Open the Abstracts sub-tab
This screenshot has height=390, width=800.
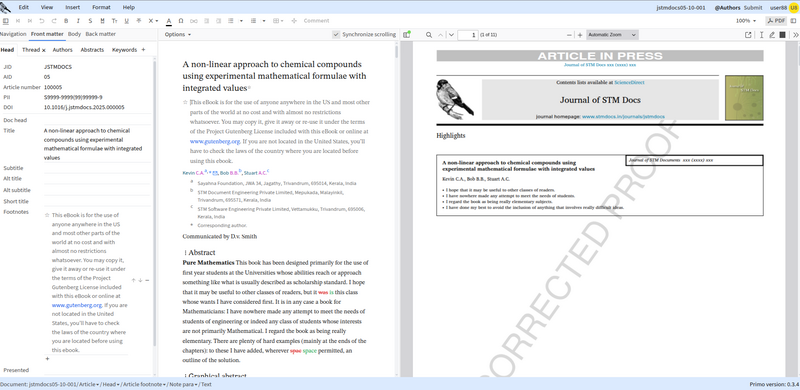coord(92,50)
